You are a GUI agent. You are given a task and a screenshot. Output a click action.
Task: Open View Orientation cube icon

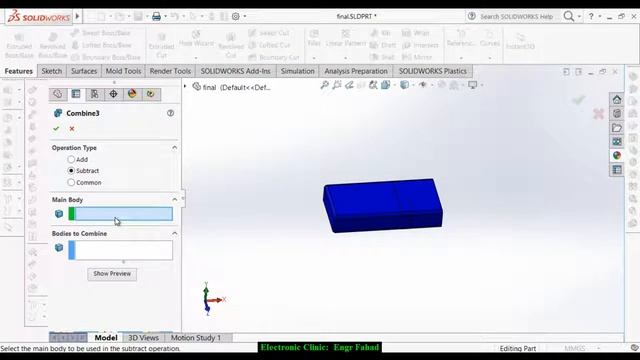tap(385, 85)
